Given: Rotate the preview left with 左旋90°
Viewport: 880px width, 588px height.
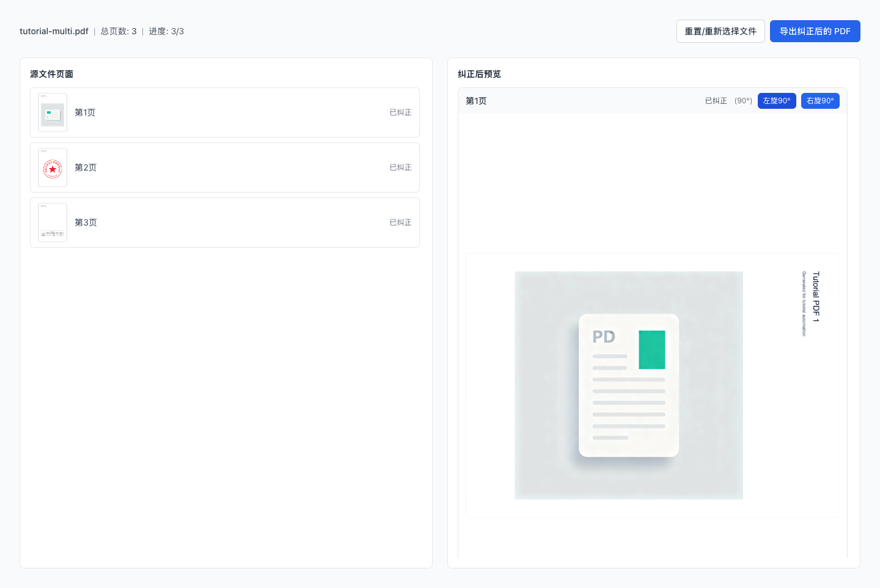Looking at the screenshot, I should click(x=777, y=101).
